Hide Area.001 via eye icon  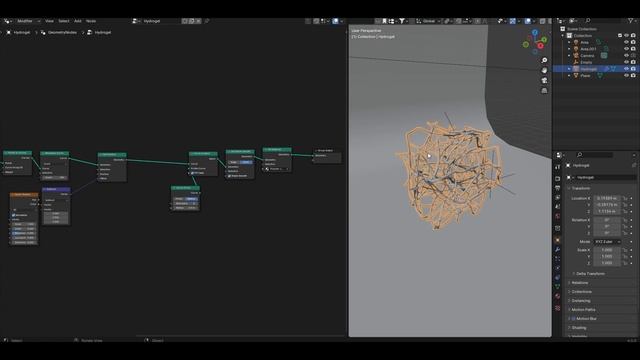(x=626, y=49)
